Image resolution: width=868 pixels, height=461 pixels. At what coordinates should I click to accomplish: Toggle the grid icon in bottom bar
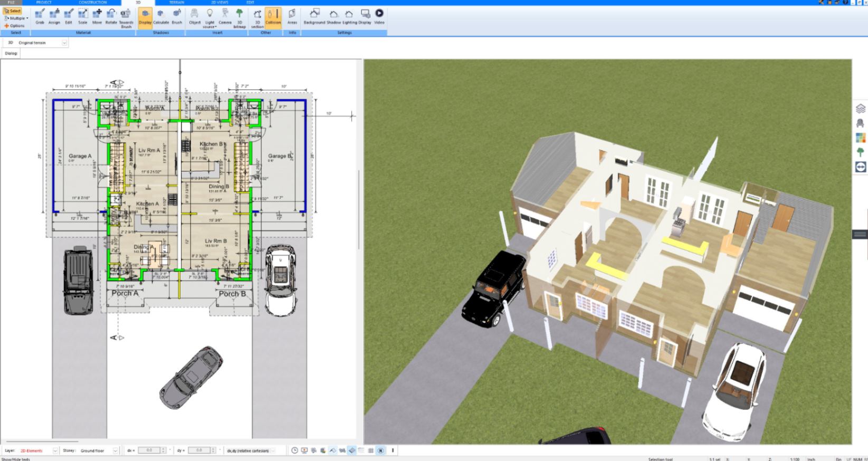(x=370, y=450)
